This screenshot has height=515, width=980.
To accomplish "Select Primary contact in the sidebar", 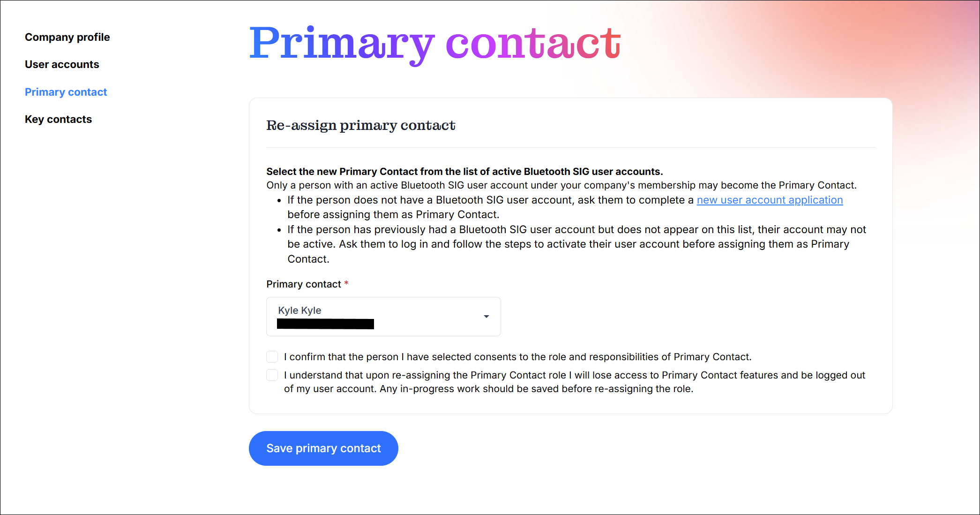I will tap(66, 92).
